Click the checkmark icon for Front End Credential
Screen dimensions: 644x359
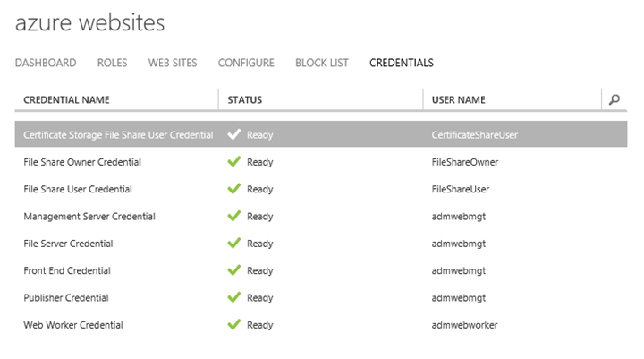[x=234, y=270]
